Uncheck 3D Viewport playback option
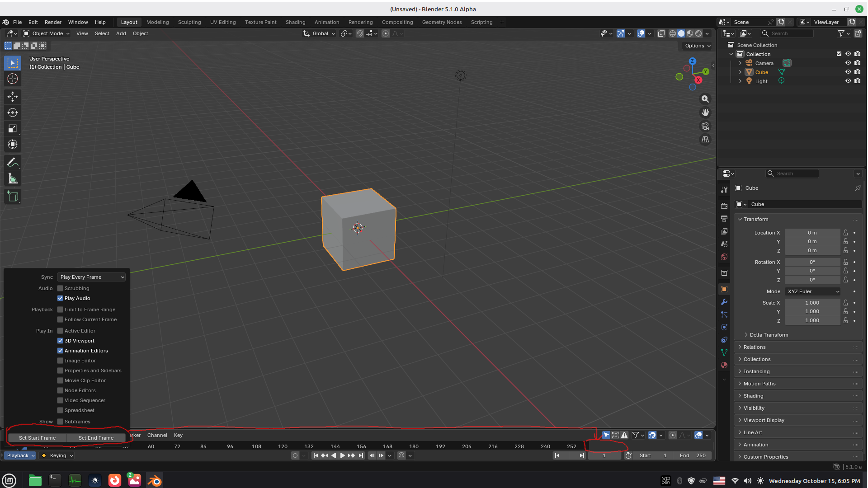This screenshot has width=868, height=488. point(60,341)
